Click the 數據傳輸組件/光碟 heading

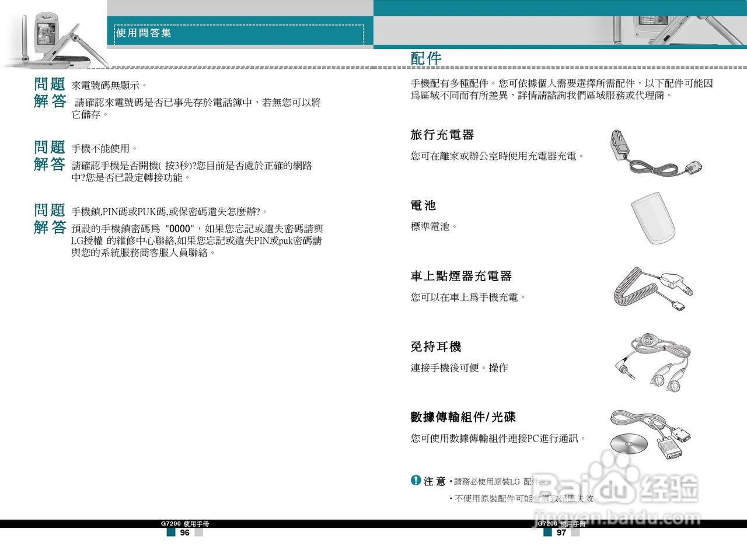click(463, 417)
